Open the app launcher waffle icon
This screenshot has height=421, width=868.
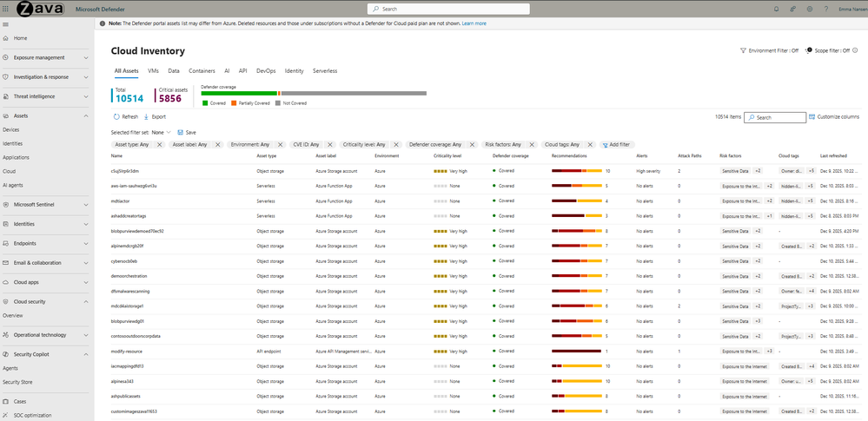(5, 9)
